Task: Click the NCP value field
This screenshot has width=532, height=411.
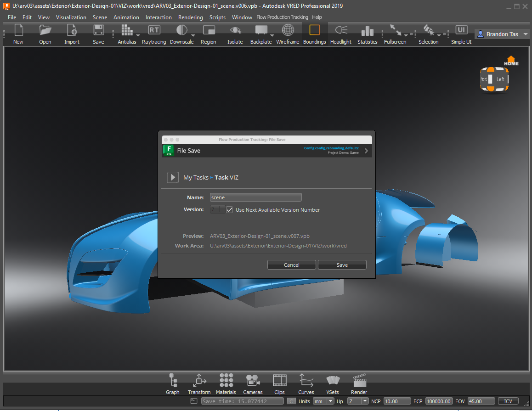Action: pos(397,401)
